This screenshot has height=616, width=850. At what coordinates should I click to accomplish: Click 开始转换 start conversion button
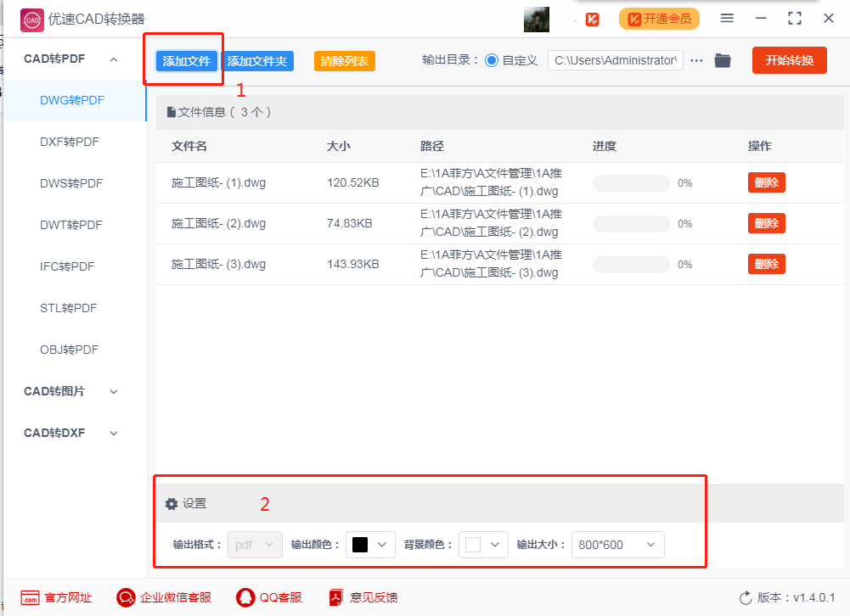point(790,60)
